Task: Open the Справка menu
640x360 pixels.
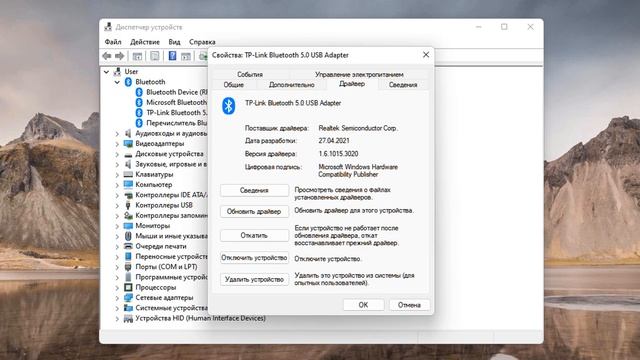Action: [x=202, y=42]
